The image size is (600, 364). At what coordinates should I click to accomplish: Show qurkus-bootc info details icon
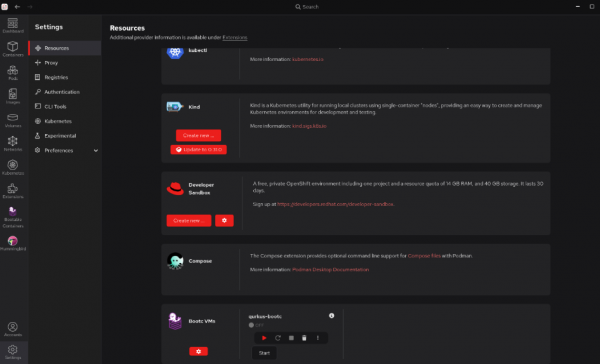[x=332, y=316]
